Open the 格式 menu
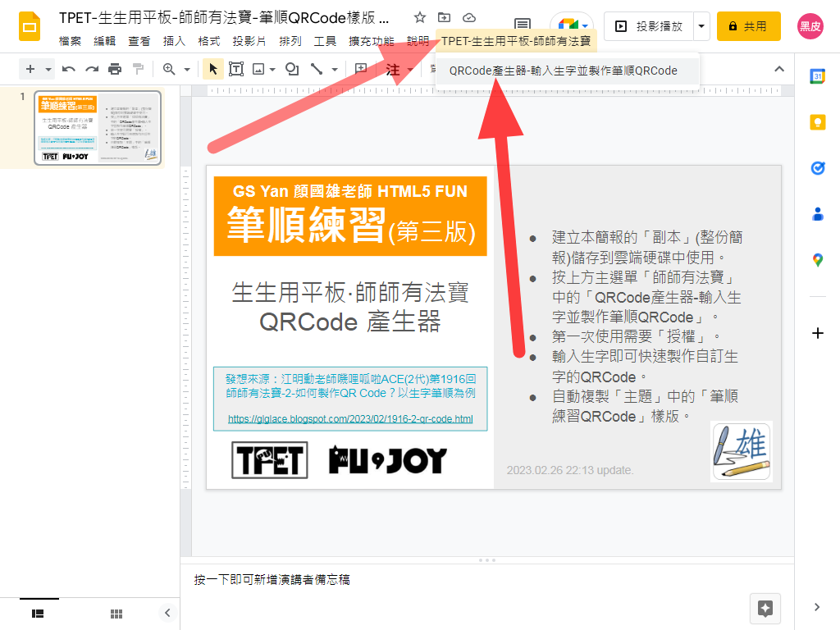 209,41
